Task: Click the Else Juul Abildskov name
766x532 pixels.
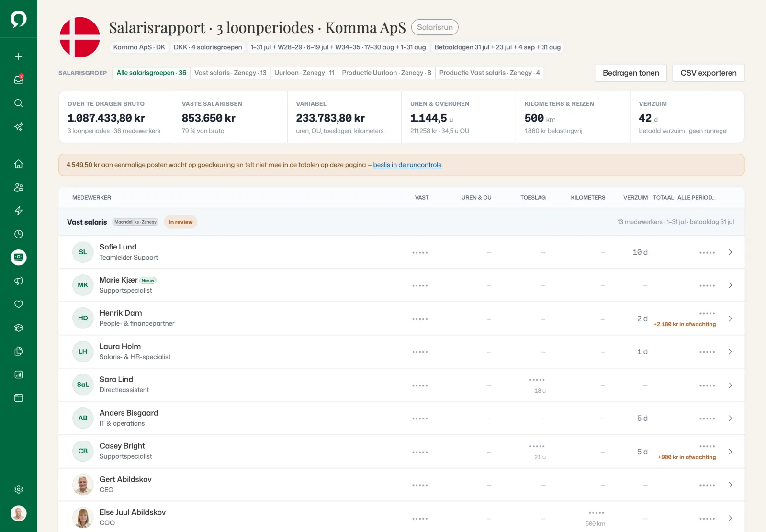Action: pyautogui.click(x=133, y=512)
